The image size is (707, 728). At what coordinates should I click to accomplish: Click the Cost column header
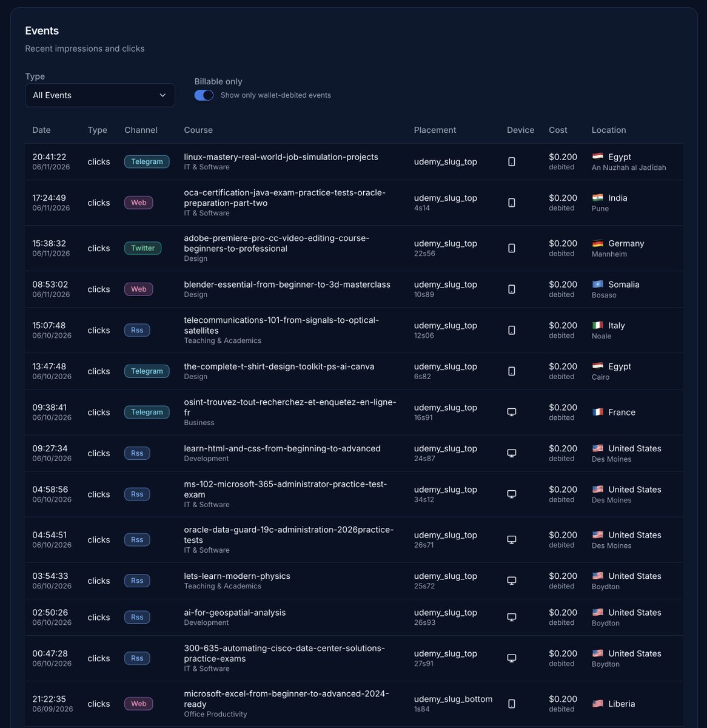[x=558, y=130]
